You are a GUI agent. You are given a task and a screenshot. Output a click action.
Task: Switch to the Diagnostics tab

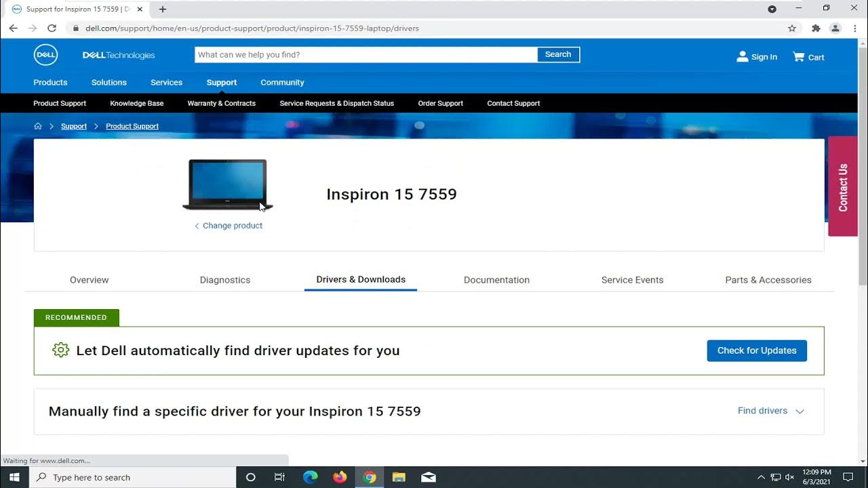pos(225,280)
